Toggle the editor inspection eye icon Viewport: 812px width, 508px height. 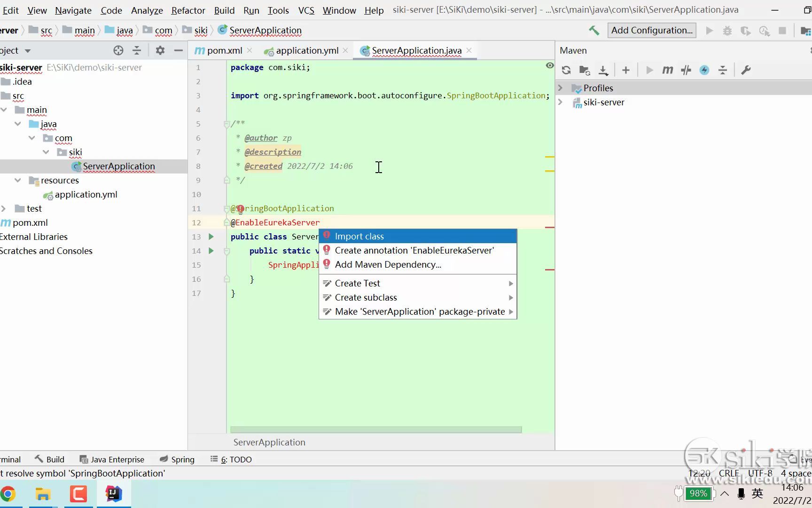550,65
